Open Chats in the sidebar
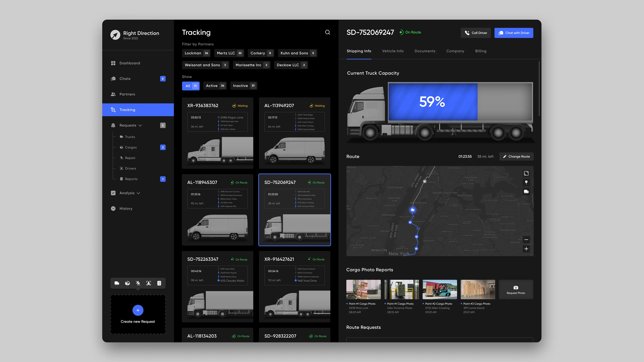Screen dimensions: 644x362 (x=138, y=78)
